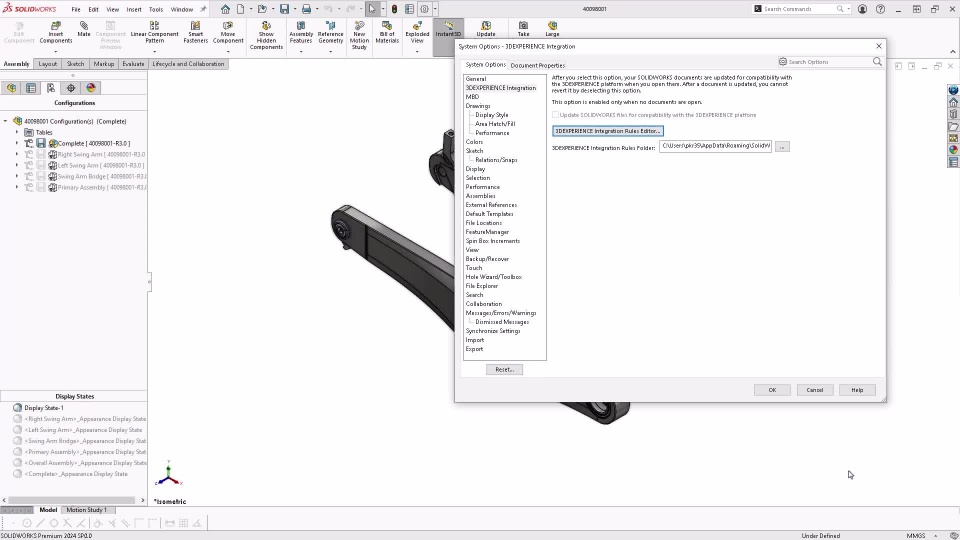Click 3DEXPERIENCE Integration Rules Editor button
Image resolution: width=960 pixels, height=540 pixels.
point(607,131)
